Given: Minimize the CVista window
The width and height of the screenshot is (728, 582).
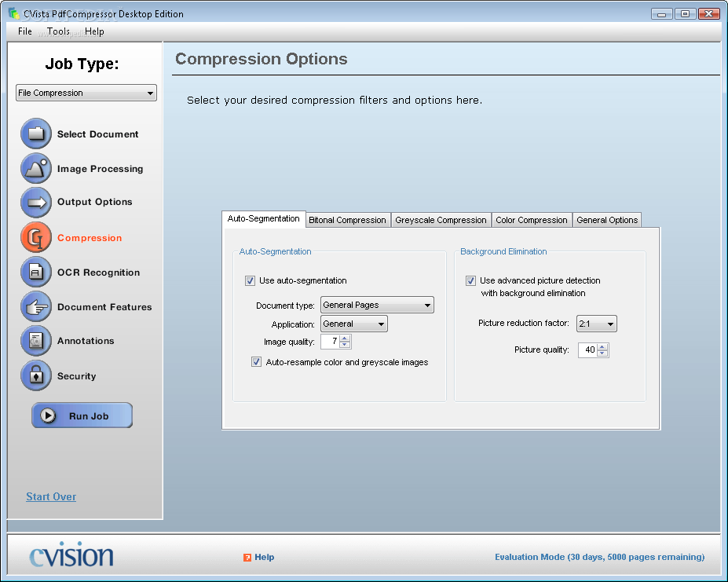Looking at the screenshot, I should (x=661, y=14).
